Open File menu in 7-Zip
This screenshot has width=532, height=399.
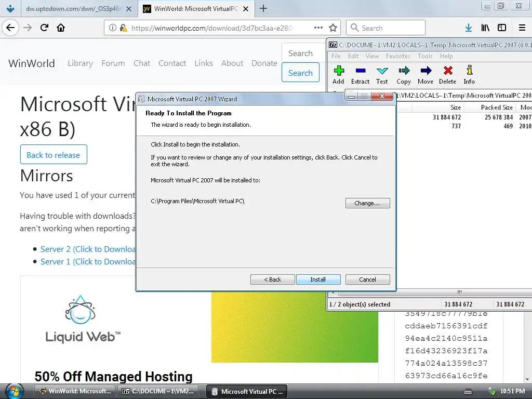tap(336, 56)
